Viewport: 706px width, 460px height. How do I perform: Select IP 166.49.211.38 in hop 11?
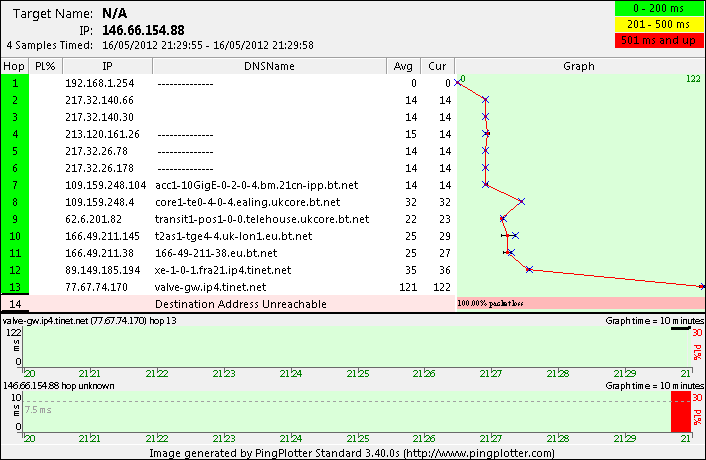(x=100, y=253)
